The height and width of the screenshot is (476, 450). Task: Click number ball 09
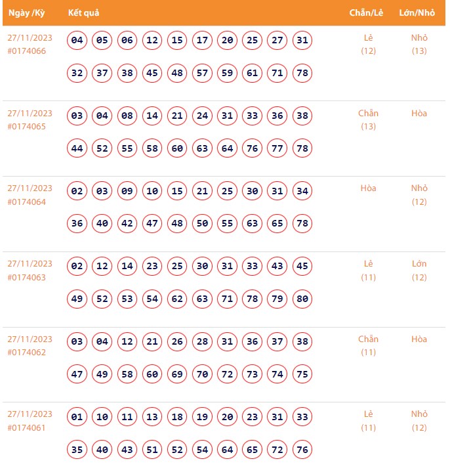(x=127, y=192)
